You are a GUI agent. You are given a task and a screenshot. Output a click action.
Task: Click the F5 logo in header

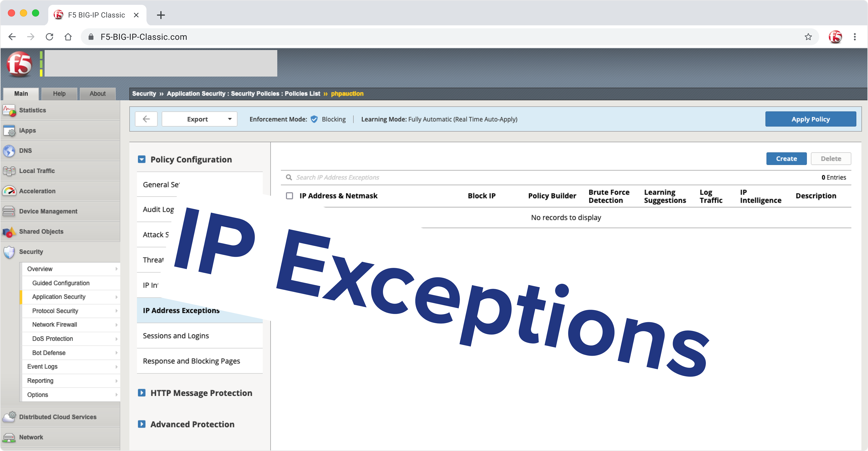coord(19,64)
